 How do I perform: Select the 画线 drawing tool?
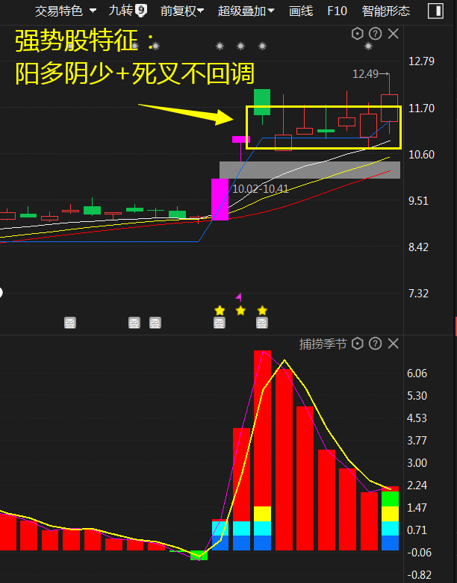coord(301,11)
